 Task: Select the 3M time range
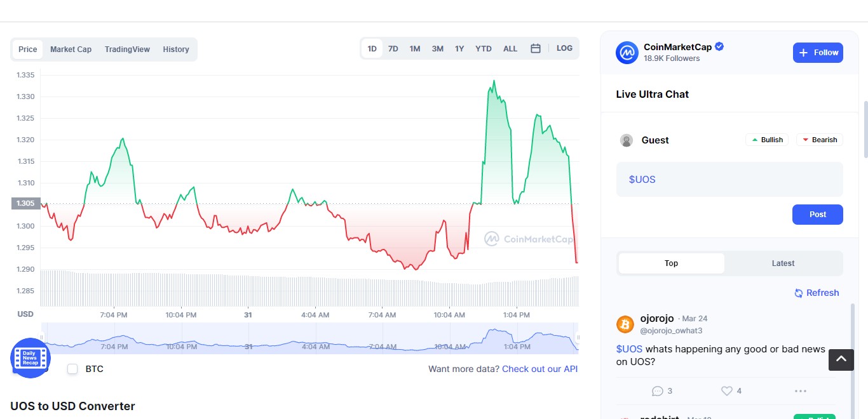[x=438, y=48]
